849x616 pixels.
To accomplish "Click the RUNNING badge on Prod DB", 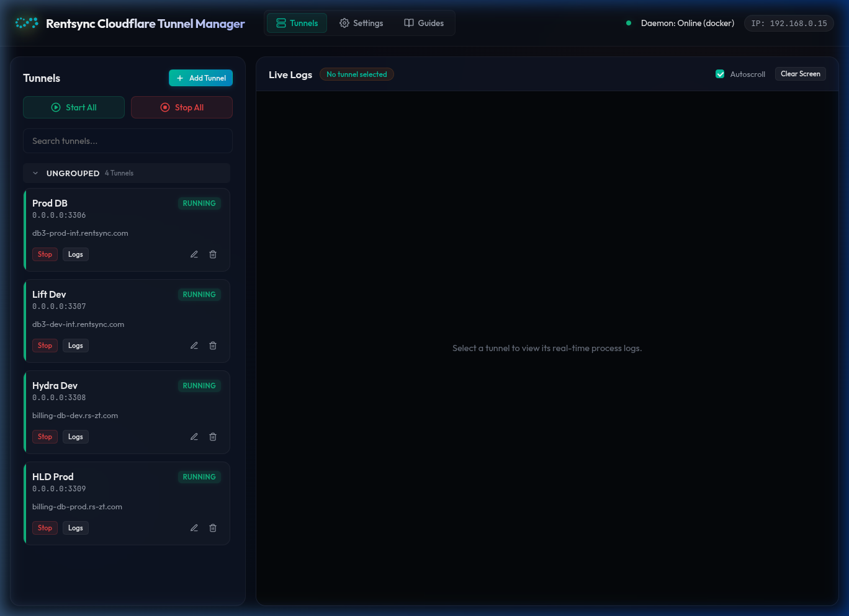I will click(x=199, y=203).
